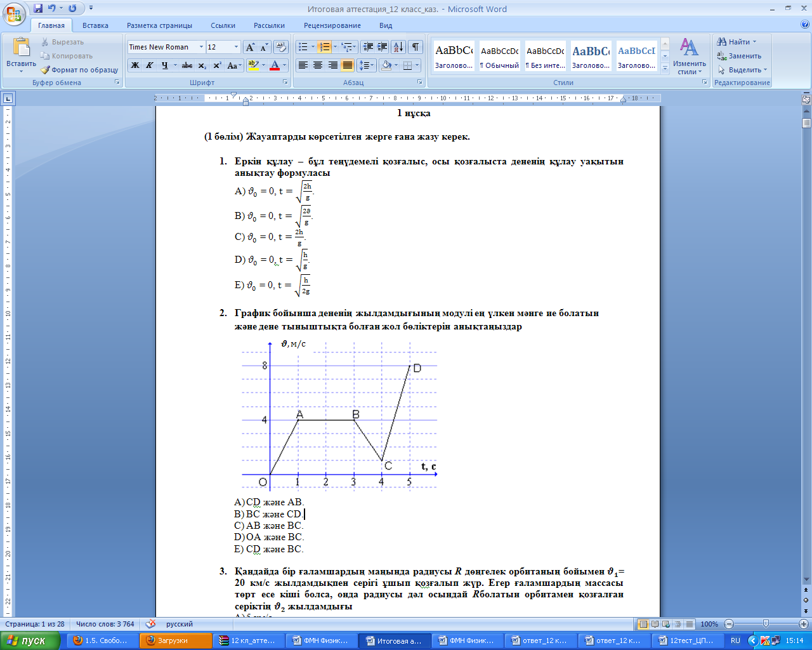812x650 pixels.
Task: Click the Office round button
Action: click(14, 13)
